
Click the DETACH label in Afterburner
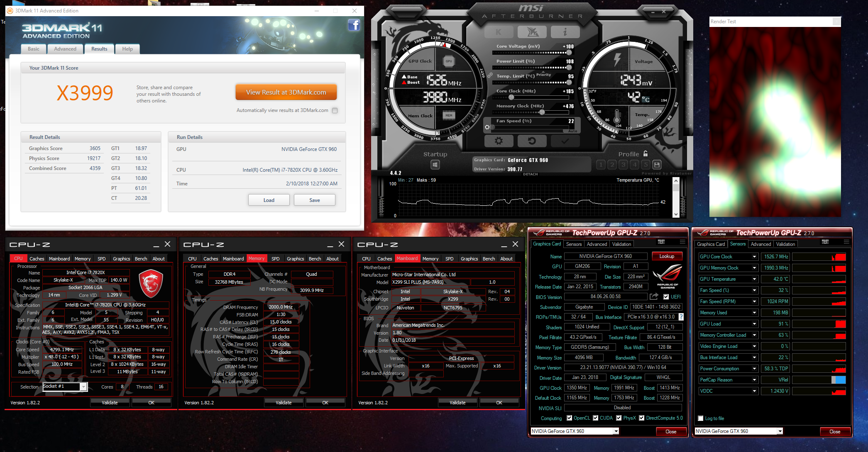coord(530,174)
